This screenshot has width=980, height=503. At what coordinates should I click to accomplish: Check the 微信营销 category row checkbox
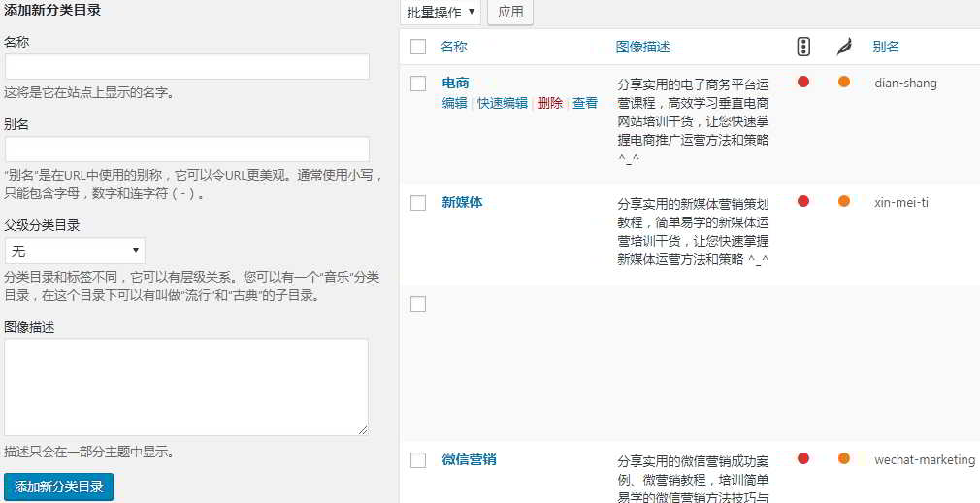418,460
